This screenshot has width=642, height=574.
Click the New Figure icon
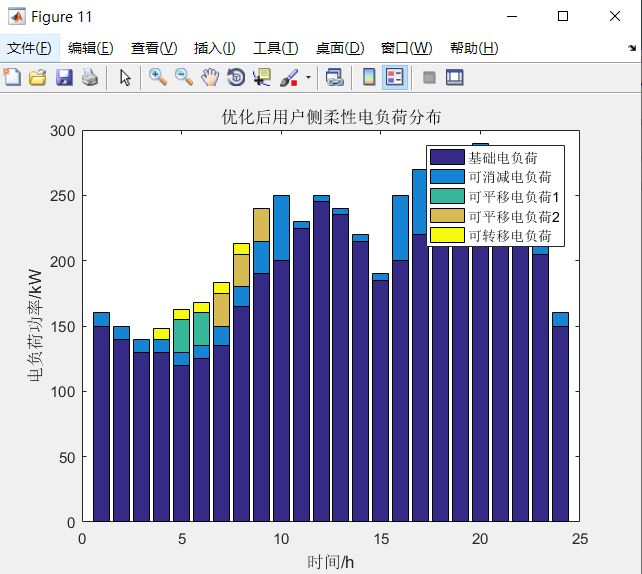coord(12,77)
